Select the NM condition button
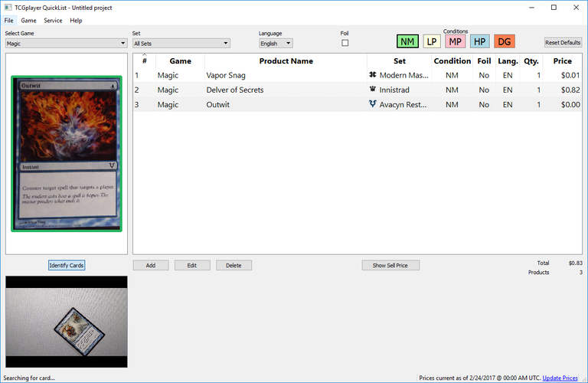 tap(407, 41)
